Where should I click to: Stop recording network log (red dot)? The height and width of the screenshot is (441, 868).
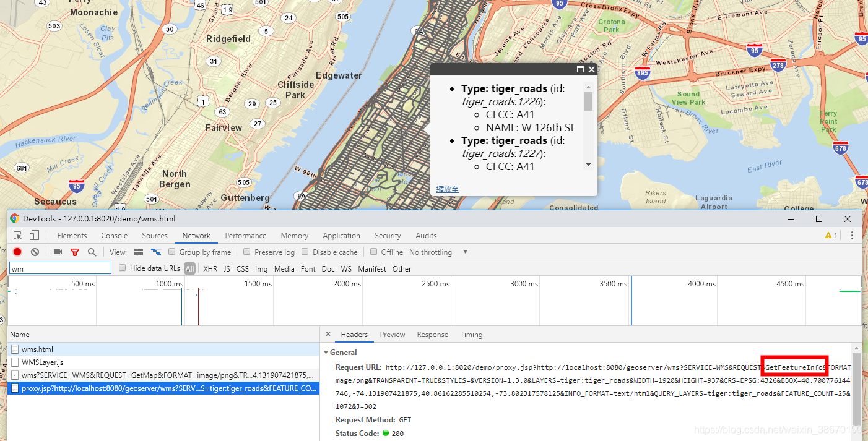17,252
